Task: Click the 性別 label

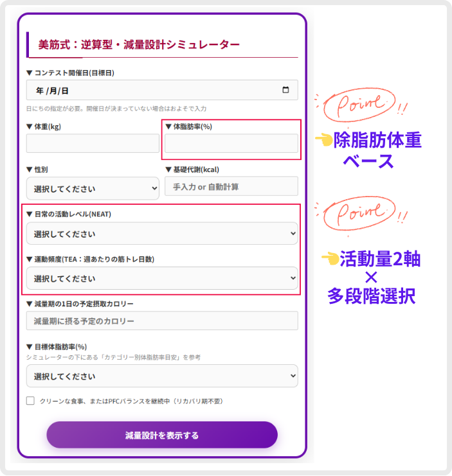Action: (37, 170)
